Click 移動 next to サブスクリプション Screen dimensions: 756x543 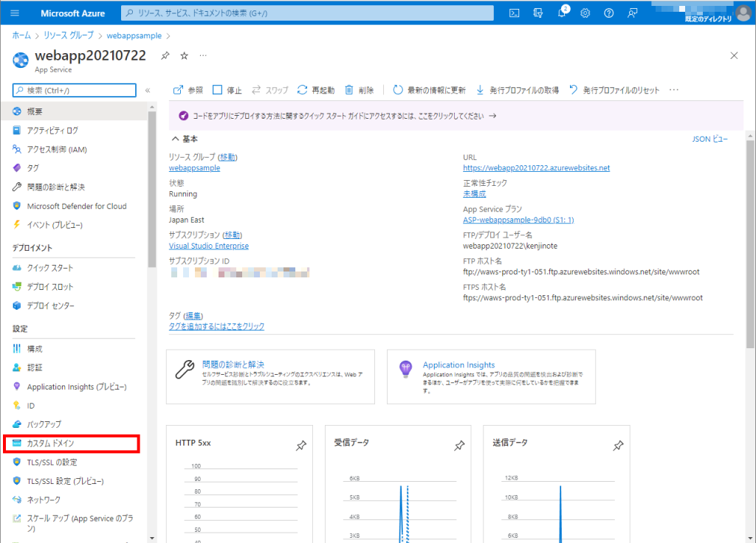tap(232, 235)
